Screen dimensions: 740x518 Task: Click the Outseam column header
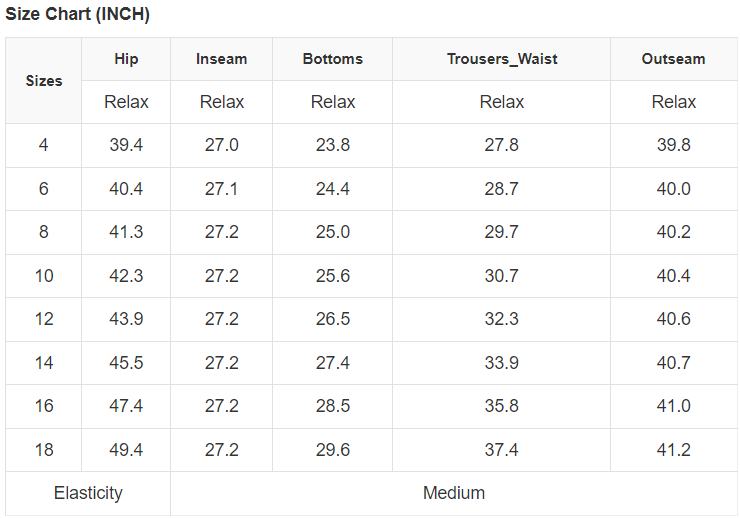point(673,59)
